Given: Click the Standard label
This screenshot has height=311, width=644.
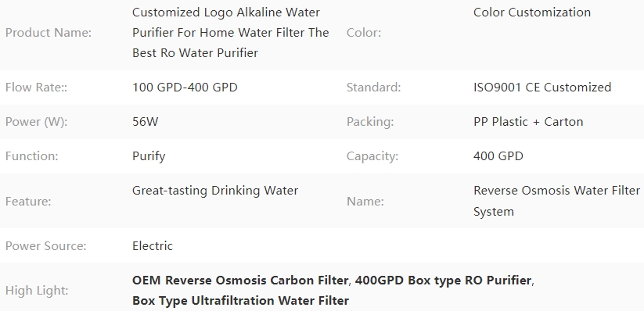Looking at the screenshot, I should coord(373,88).
